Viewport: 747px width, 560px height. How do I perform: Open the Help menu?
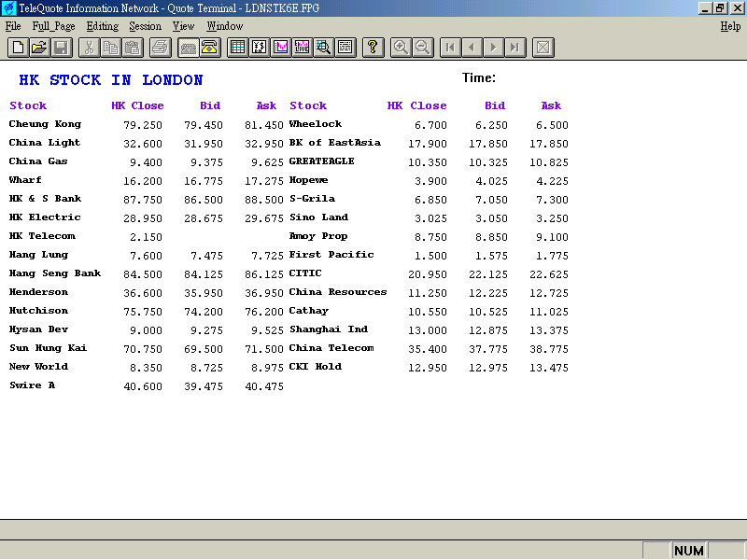pos(730,26)
